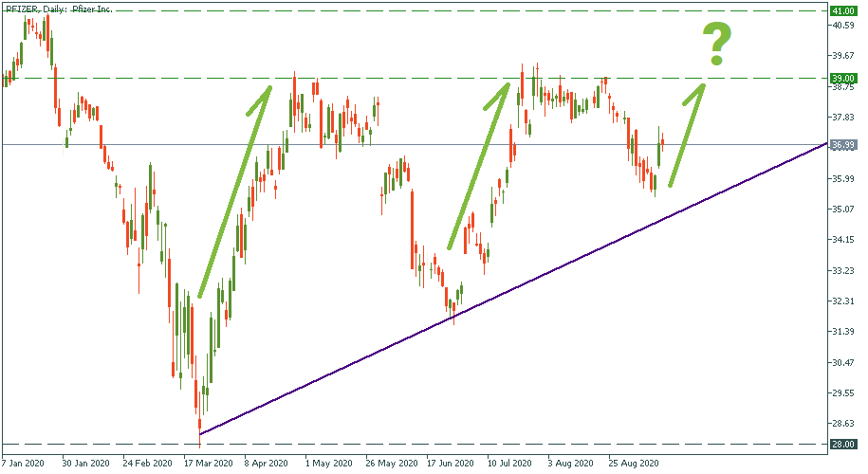Click the 41.00 green price label
Screen dimensions: 868x474
(x=843, y=10)
